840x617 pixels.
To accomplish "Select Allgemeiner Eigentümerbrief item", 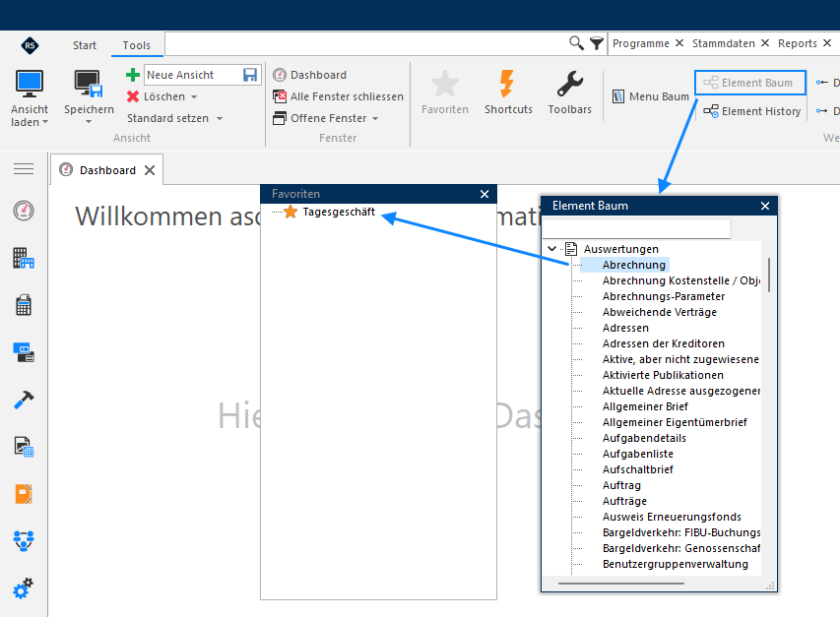I will 675,422.
